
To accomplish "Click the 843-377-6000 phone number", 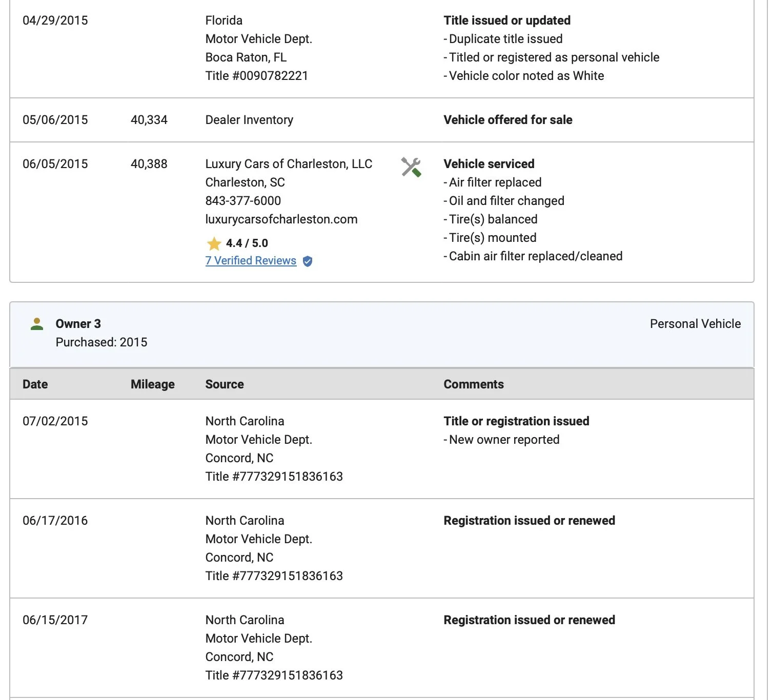I will pos(243,201).
